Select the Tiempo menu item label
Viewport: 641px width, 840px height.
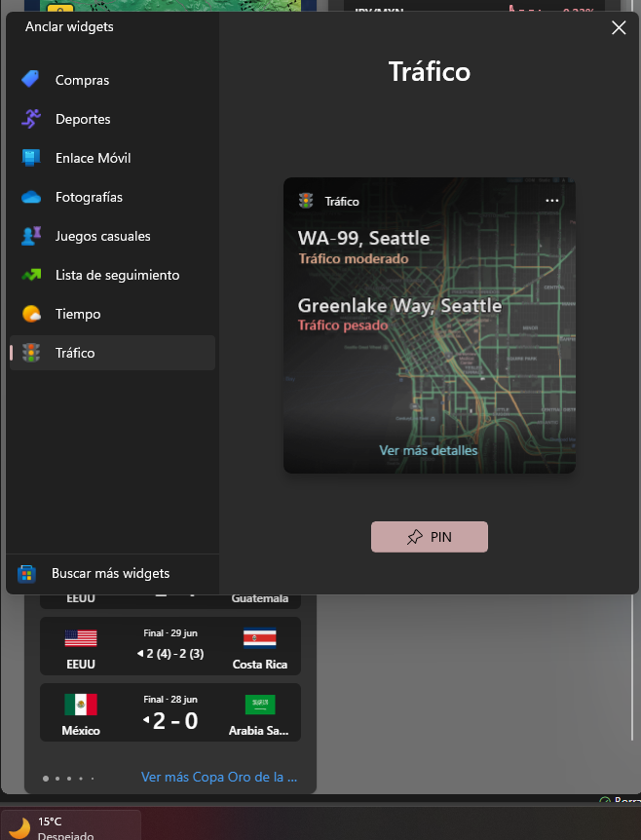tap(78, 314)
